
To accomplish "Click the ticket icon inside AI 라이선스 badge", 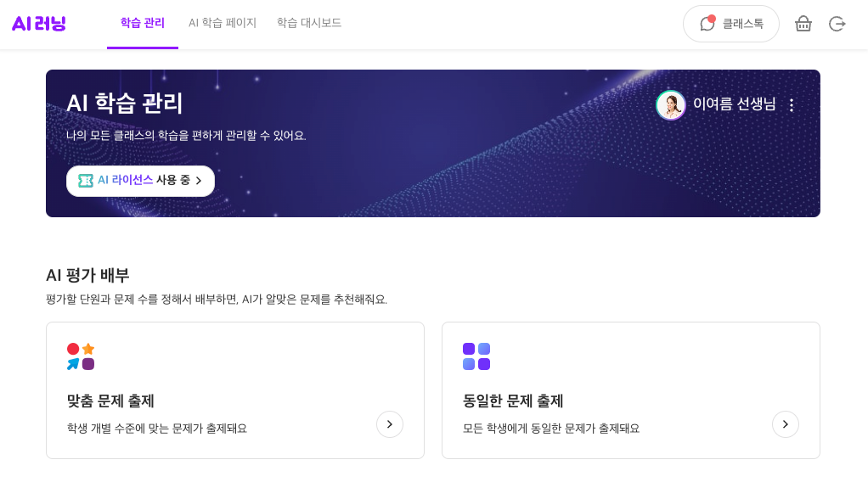I will point(84,181).
